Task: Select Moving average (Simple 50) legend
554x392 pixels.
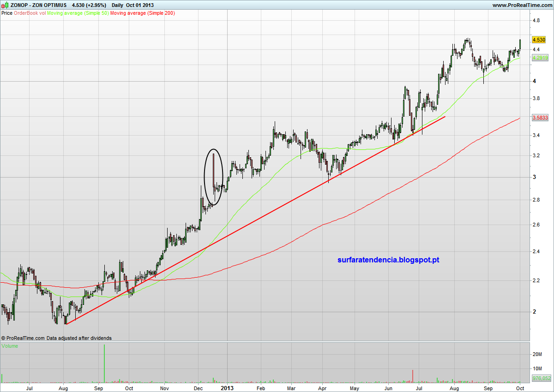Action: click(x=78, y=13)
